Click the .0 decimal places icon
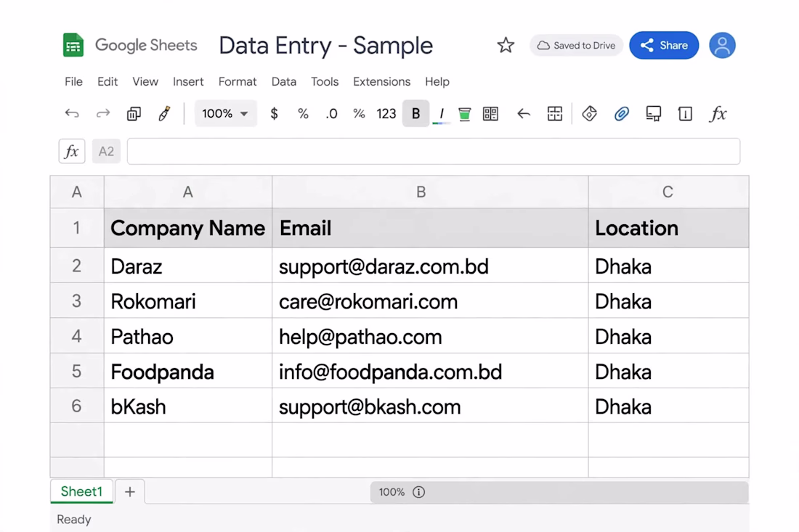This screenshot has width=799, height=532. (x=331, y=113)
